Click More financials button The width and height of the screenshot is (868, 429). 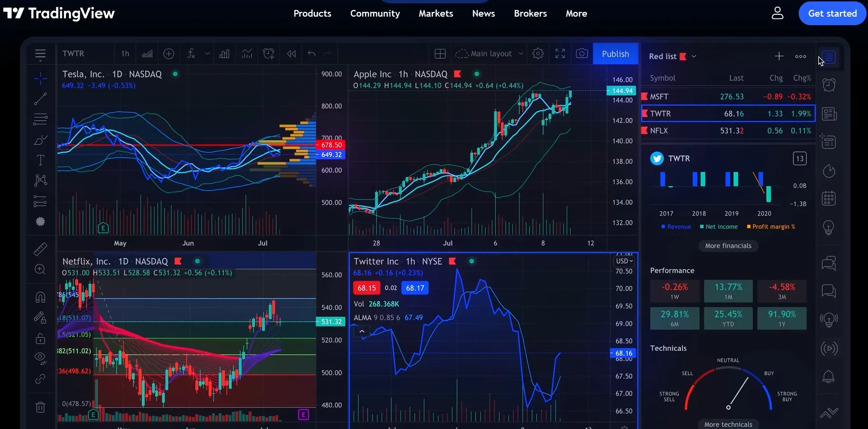tap(728, 246)
